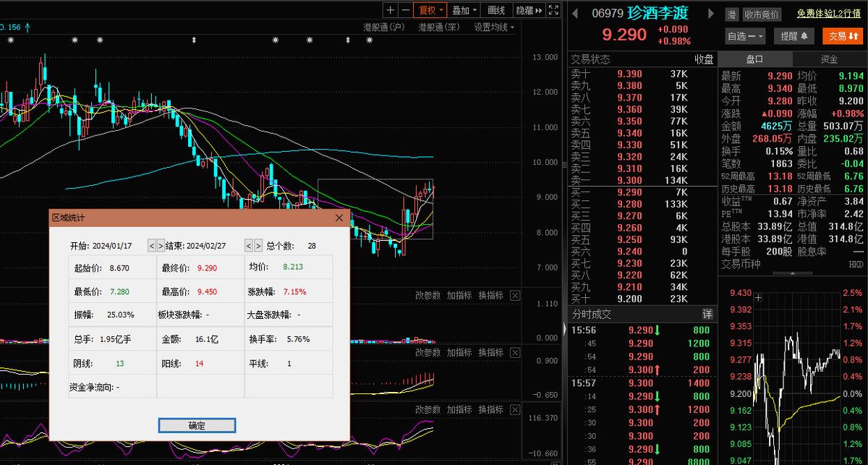Open the 提醒 alert bell
The height and width of the screenshot is (465, 868).
tap(793, 35)
